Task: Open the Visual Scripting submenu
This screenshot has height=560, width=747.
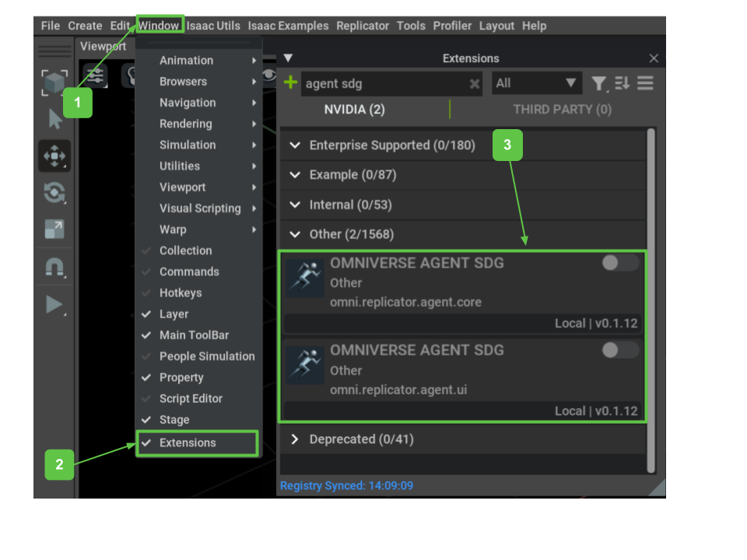Action: (x=199, y=208)
